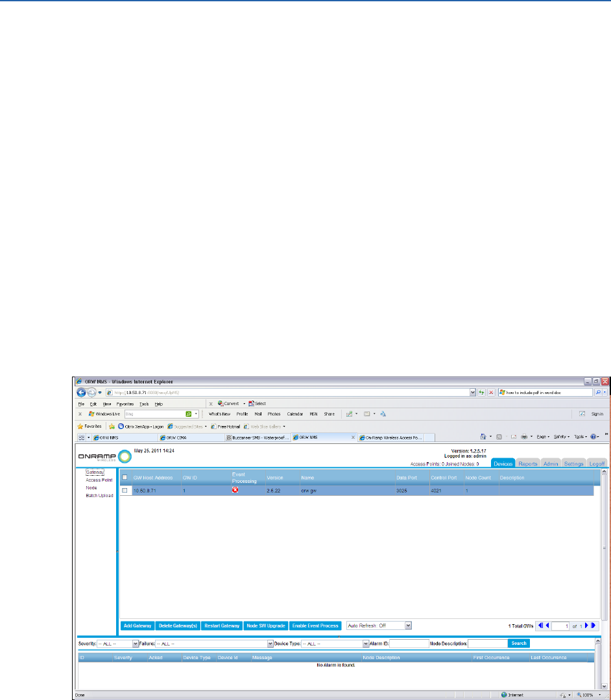Click the Logoff tab
The width and height of the screenshot is (611, 700).
(597, 463)
